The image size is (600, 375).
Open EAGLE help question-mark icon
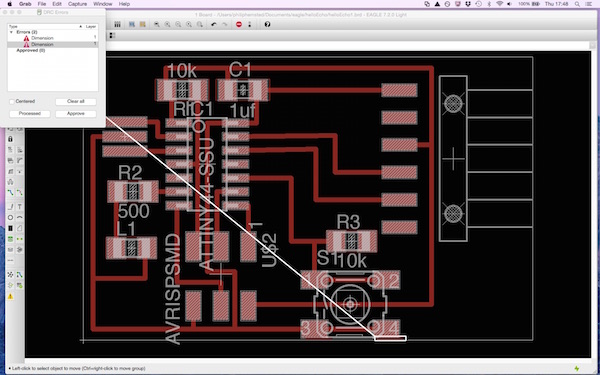[x=267, y=24]
